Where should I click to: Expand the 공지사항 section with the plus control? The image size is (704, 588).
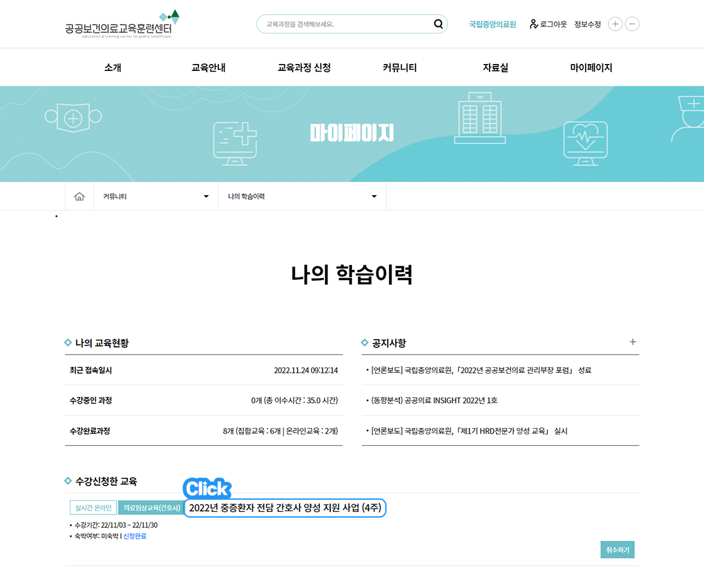click(633, 342)
